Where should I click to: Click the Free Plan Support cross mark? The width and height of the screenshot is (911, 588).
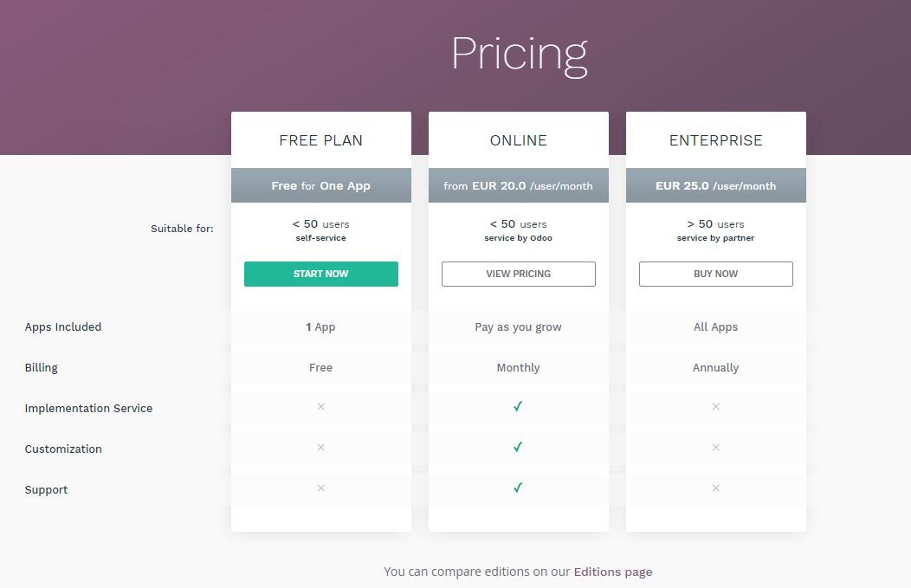[320, 488]
